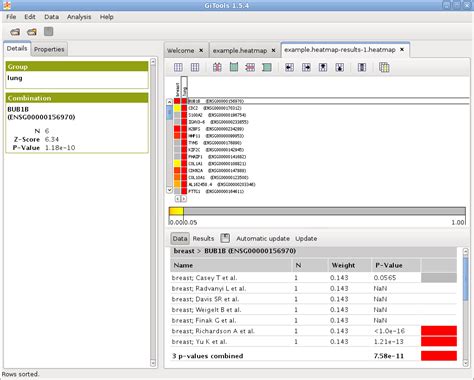Click the data table scroll down arrow

[x=466, y=363]
